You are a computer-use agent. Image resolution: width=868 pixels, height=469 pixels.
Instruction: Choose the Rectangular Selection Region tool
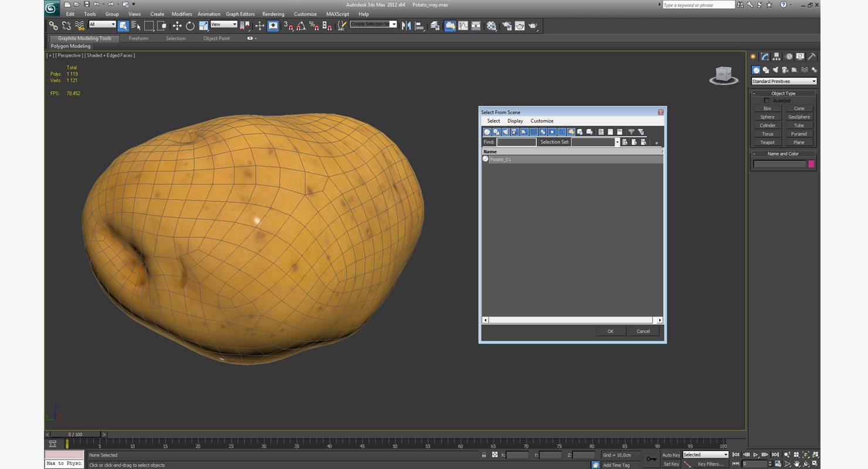point(149,26)
